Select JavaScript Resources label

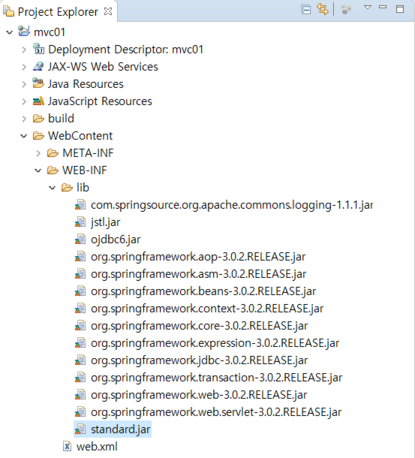[100, 101]
